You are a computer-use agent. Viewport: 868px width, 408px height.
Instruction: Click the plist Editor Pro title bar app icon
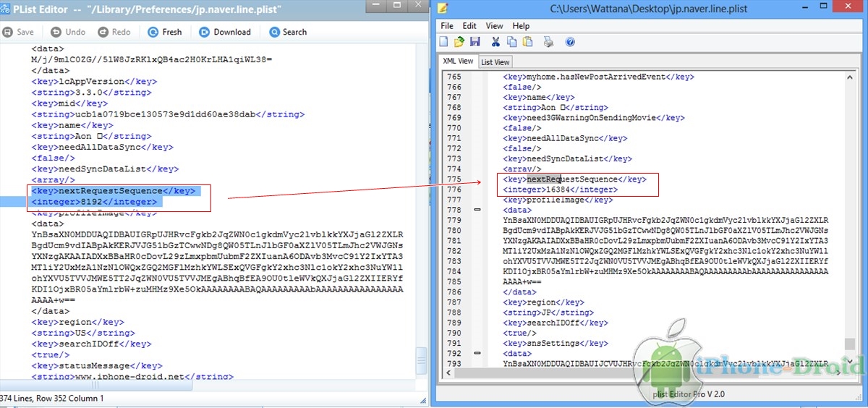pos(443,9)
